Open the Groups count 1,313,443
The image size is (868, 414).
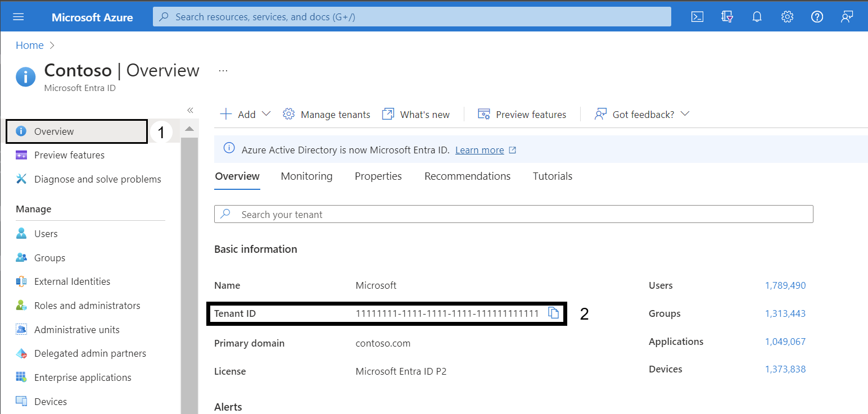tap(785, 313)
